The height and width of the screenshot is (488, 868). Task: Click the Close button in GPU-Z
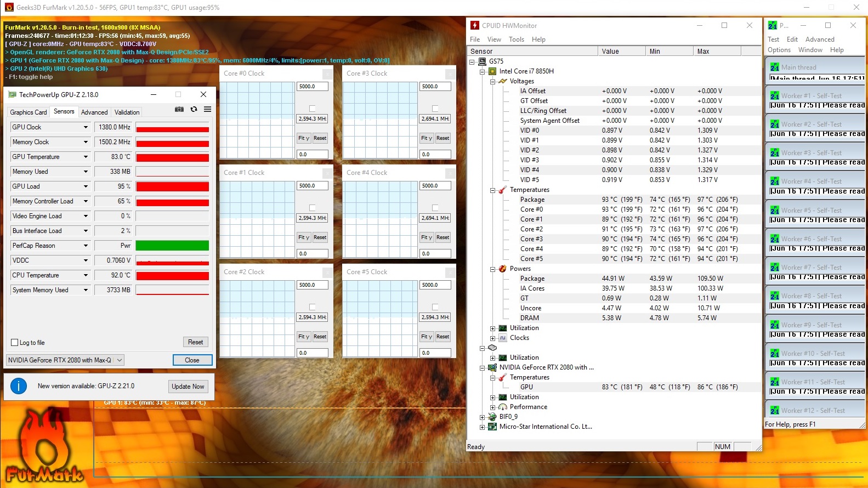(x=192, y=360)
